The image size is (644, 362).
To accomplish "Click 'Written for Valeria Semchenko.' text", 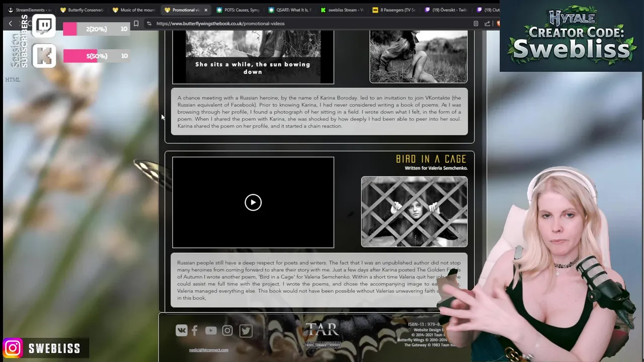I will (x=436, y=168).
